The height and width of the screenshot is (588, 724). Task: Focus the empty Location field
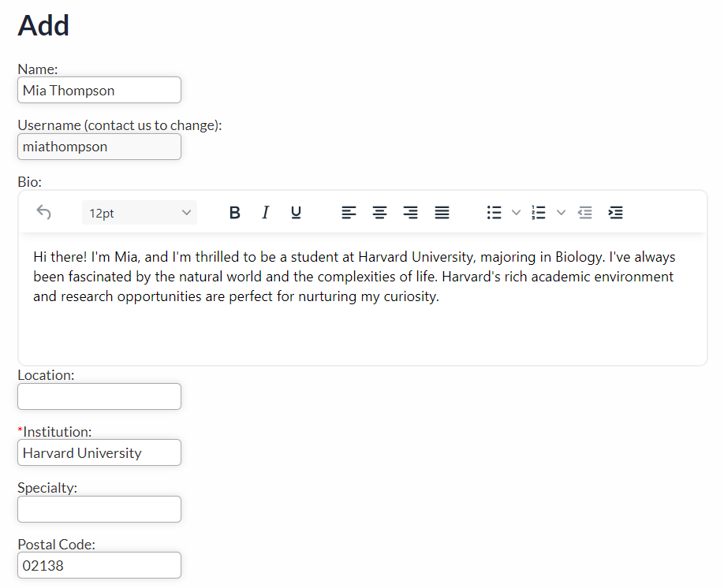pos(99,396)
